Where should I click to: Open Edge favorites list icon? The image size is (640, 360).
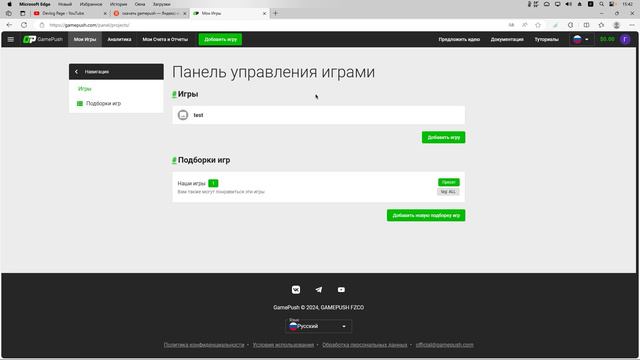pos(601,25)
